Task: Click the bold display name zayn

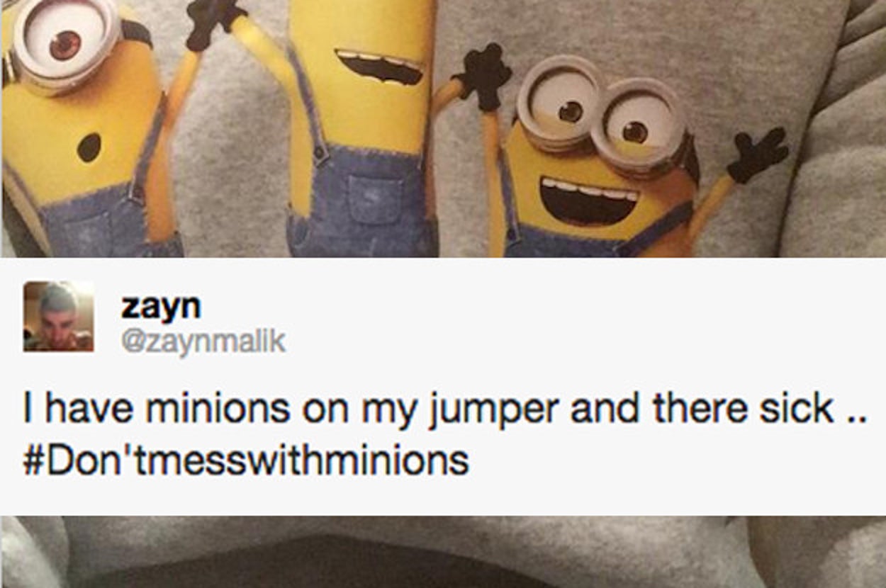Action: point(161,305)
